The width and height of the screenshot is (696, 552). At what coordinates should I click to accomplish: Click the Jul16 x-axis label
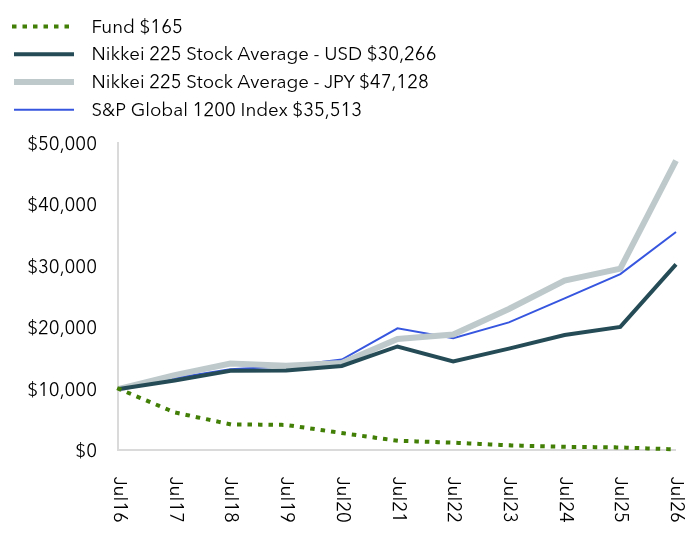point(120,499)
